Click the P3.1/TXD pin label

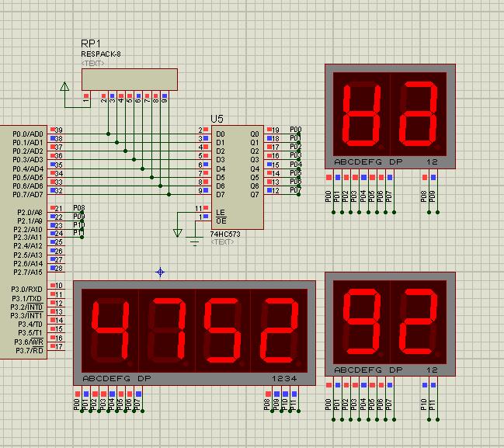(x=27, y=299)
